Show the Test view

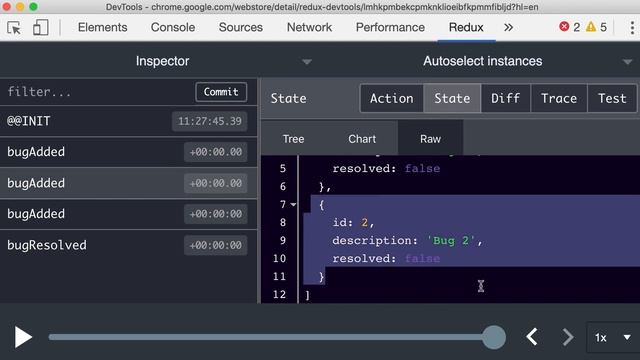(612, 98)
